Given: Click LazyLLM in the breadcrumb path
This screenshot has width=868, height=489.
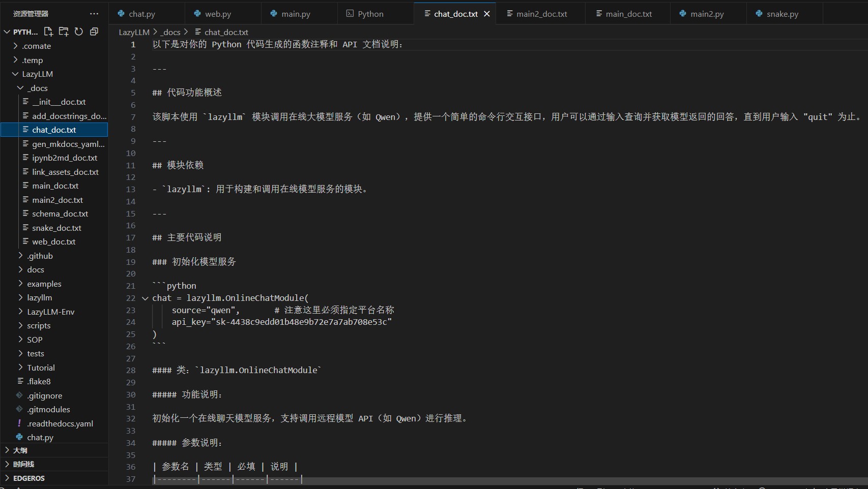Looking at the screenshot, I should pos(134,32).
